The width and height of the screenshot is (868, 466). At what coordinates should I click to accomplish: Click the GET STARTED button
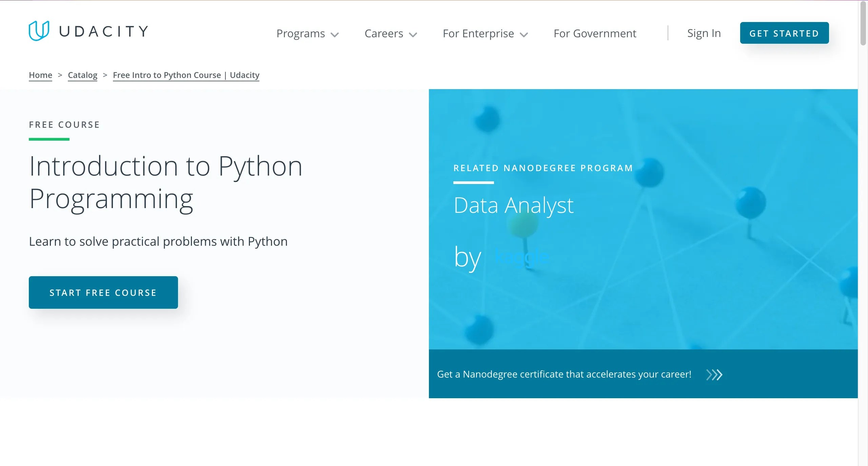tap(784, 33)
